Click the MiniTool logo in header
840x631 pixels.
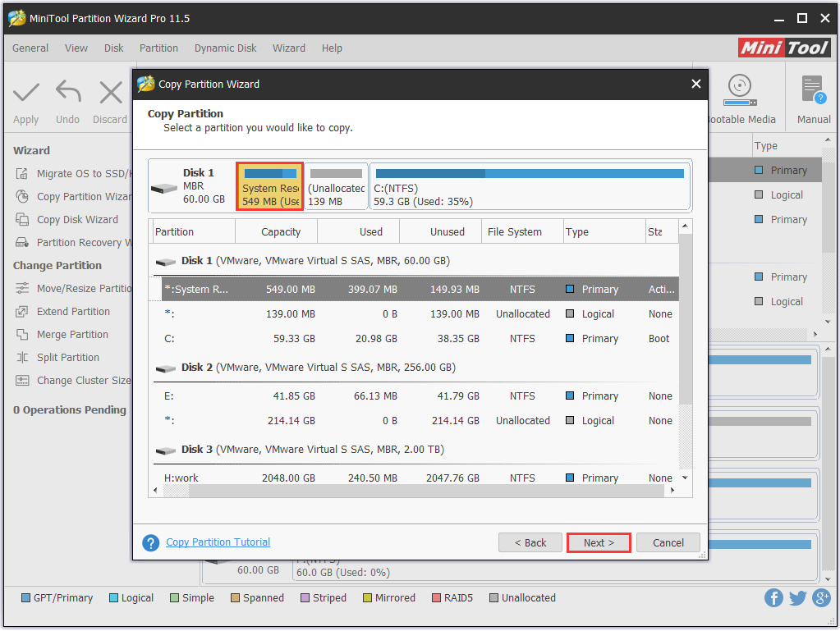[783, 48]
